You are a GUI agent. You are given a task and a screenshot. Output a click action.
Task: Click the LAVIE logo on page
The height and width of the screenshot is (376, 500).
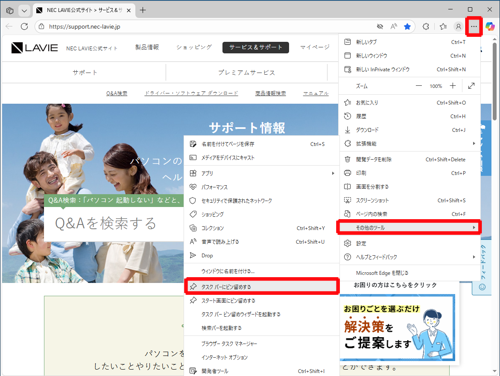[34, 48]
